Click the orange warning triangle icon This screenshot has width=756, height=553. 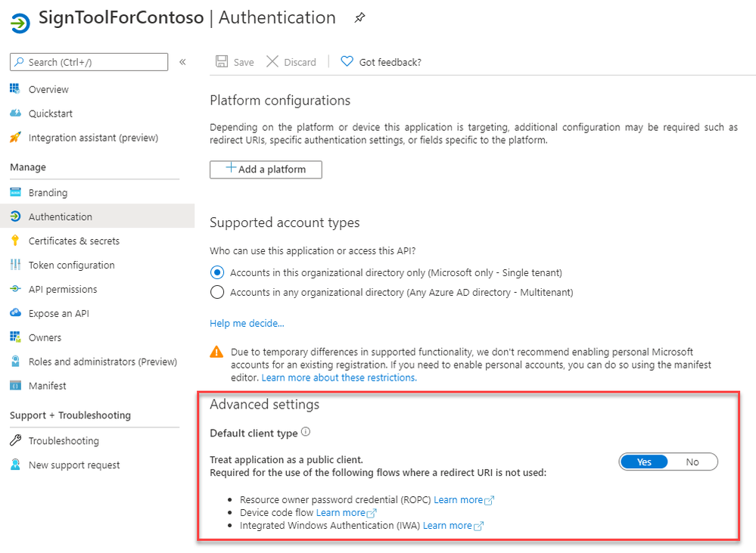[216, 352]
